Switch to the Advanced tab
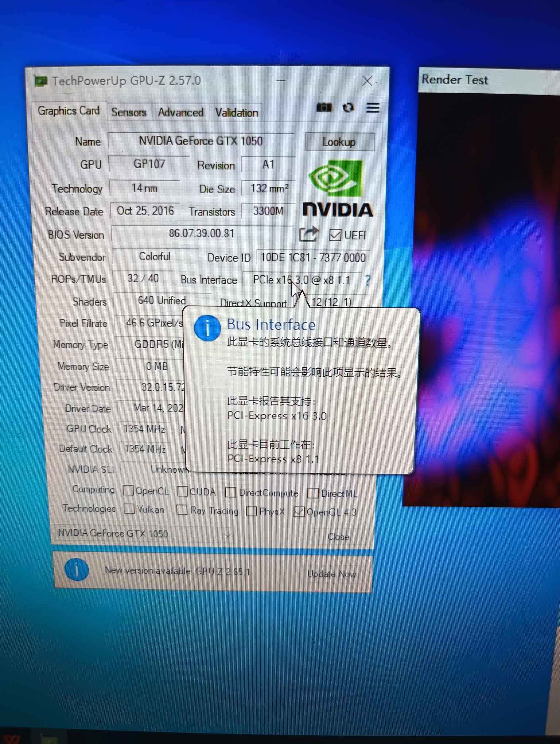The image size is (560, 744). (180, 112)
